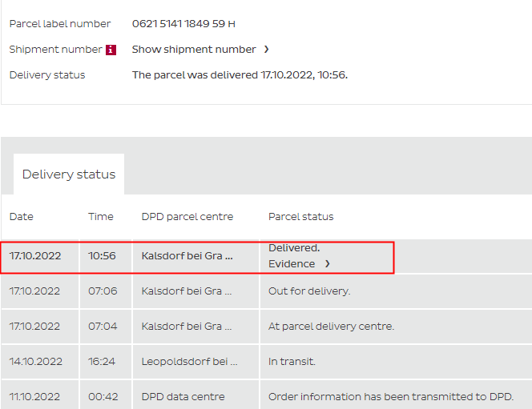
Task: Click the Leopoldsdorf parcel centre cell
Action: point(189,362)
